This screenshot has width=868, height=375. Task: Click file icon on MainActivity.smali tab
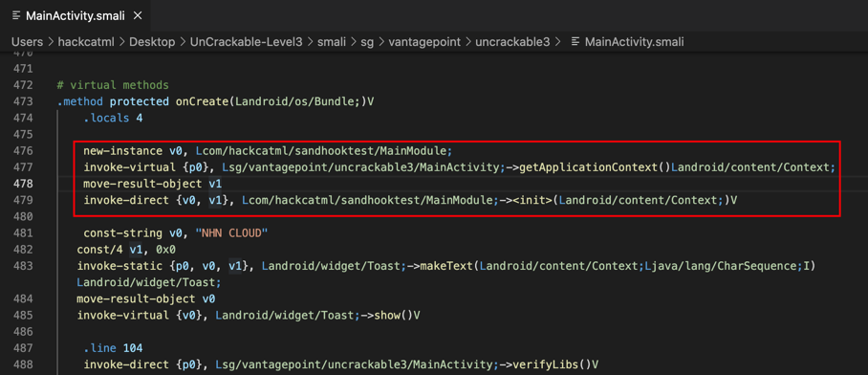tap(16, 15)
